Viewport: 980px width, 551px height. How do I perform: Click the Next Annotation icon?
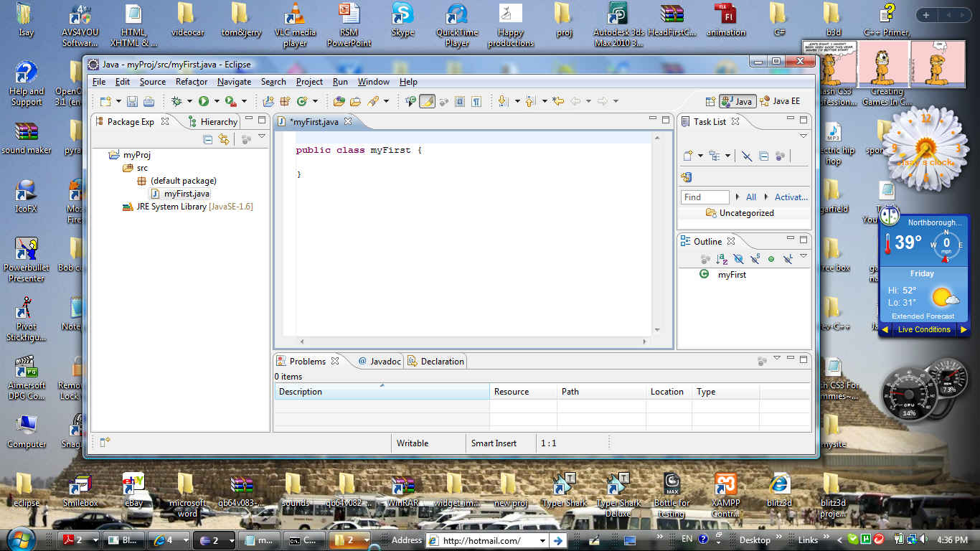tap(503, 101)
